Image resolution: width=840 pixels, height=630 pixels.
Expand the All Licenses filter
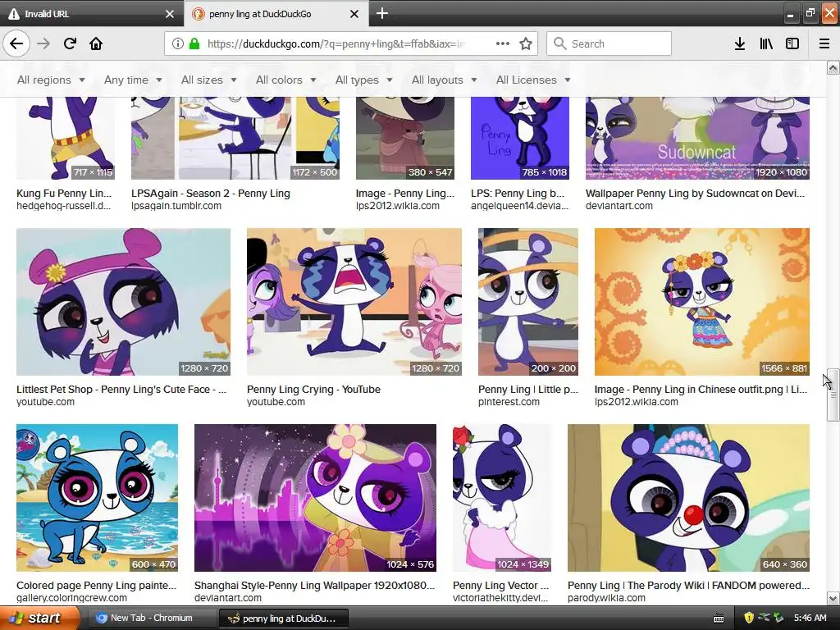(533, 80)
